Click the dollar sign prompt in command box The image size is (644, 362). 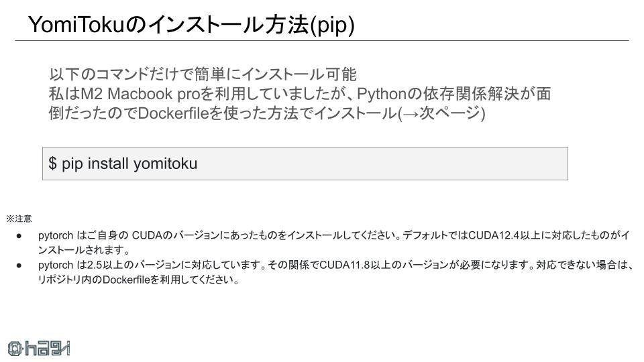52,163
